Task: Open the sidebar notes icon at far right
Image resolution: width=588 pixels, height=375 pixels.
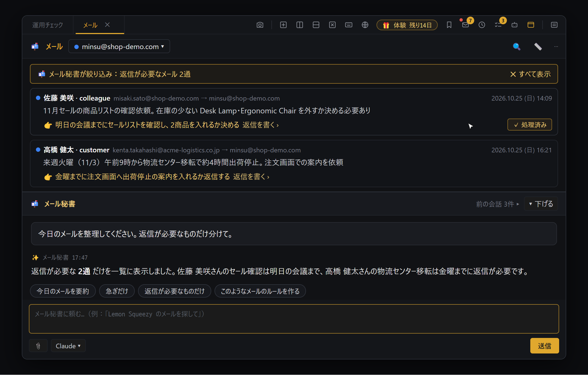Action: [554, 25]
